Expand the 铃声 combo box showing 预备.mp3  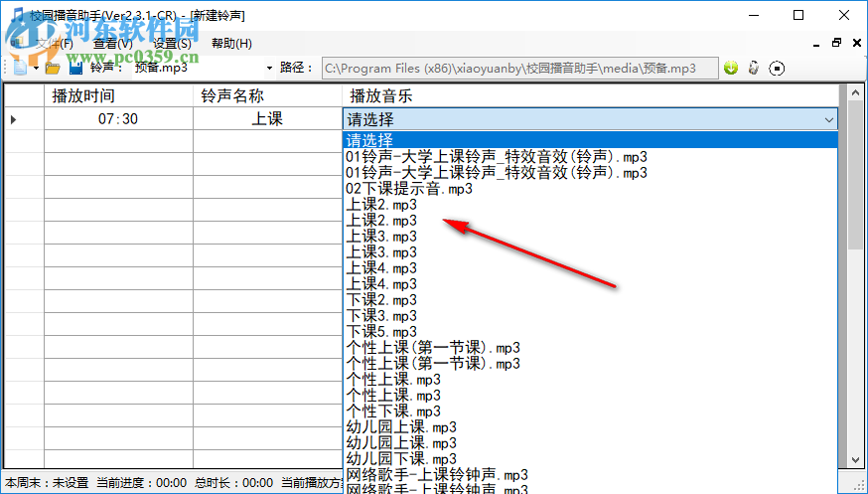[269, 69]
